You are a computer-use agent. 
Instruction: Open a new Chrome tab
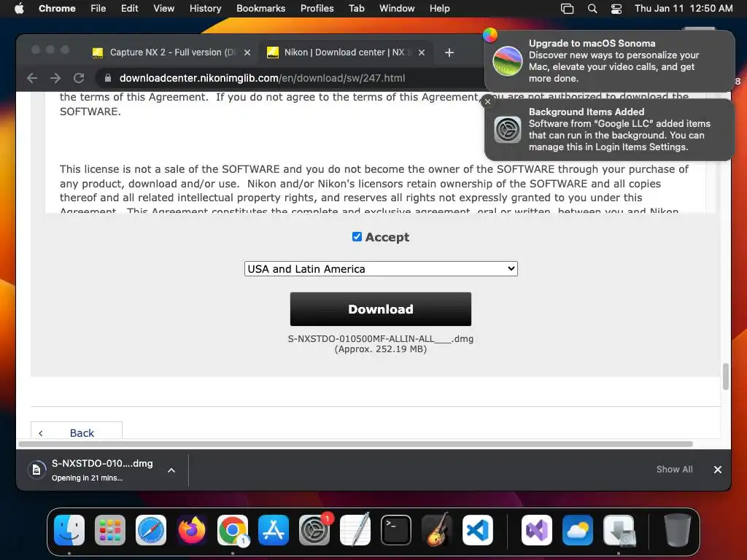449,52
